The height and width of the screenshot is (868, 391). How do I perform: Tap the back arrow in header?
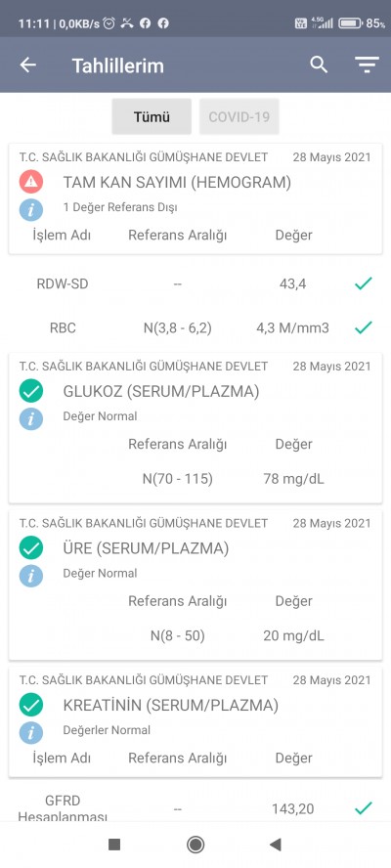coord(27,65)
